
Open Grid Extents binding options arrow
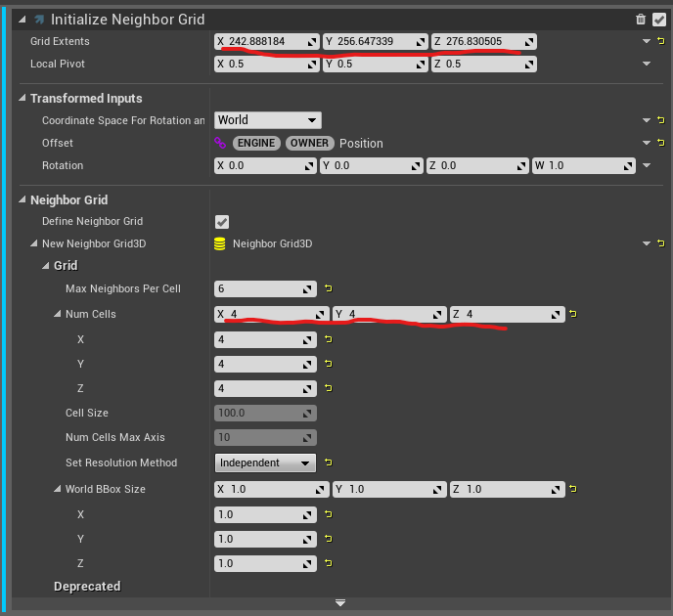tap(647, 41)
